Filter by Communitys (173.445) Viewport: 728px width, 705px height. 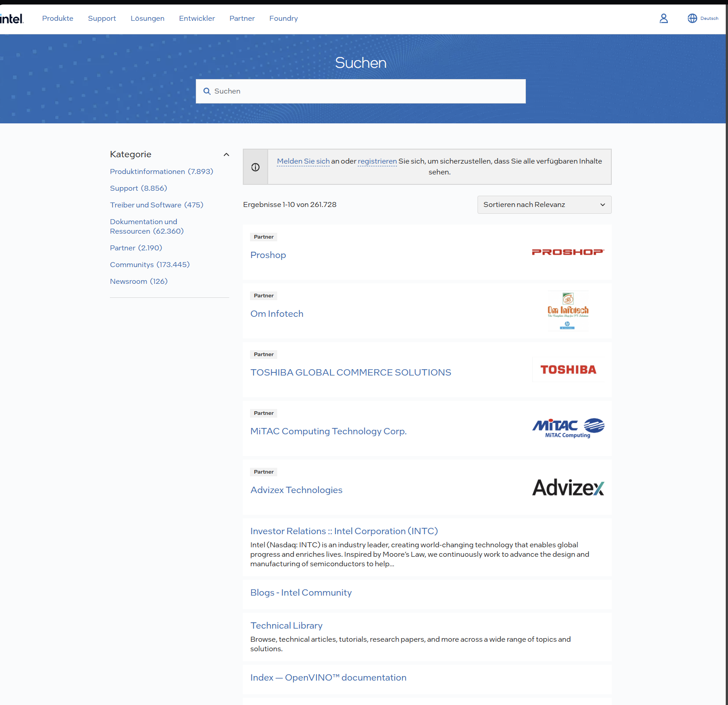pos(150,265)
